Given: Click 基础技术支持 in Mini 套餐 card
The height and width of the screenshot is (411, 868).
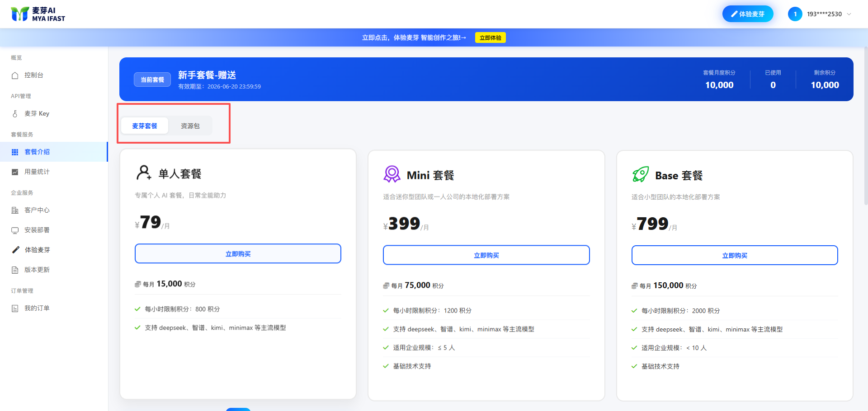Looking at the screenshot, I should [412, 366].
